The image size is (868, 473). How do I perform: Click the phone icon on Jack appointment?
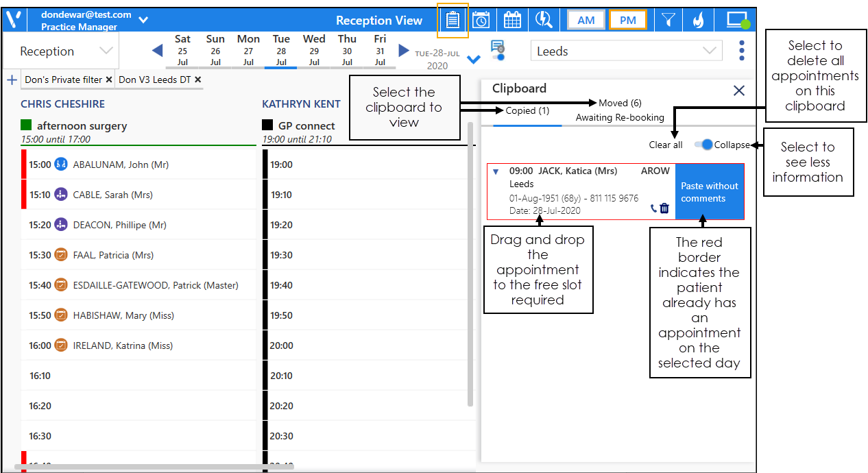click(x=653, y=208)
